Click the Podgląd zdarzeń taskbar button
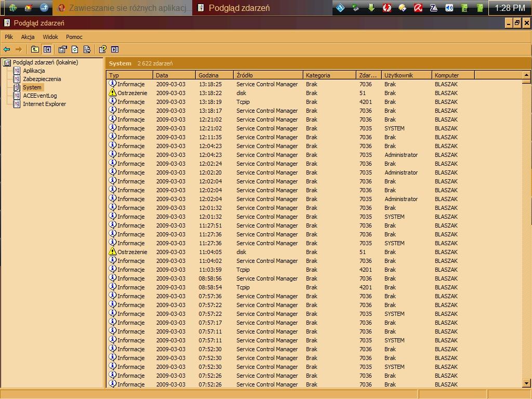Image resolution: width=532 pixels, height=399 pixels. (x=262, y=8)
